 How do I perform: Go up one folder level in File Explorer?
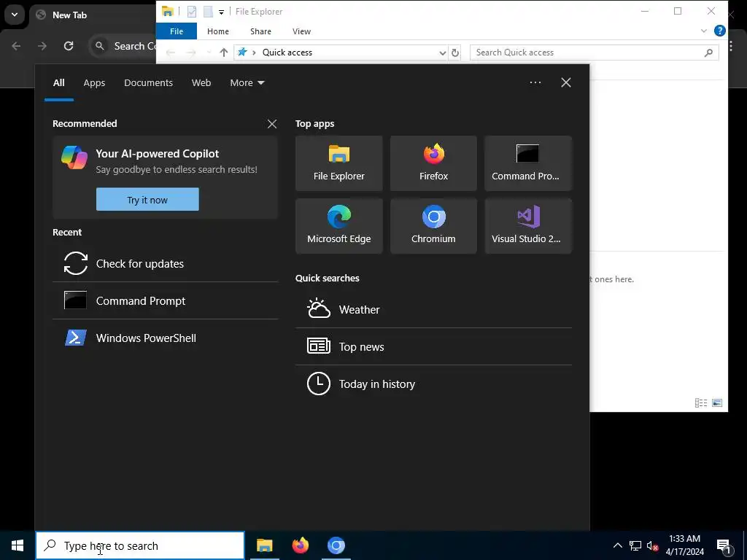[x=223, y=52]
